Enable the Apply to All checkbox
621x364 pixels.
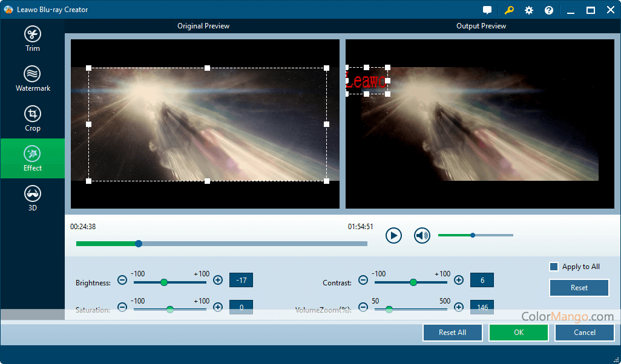[x=553, y=267]
